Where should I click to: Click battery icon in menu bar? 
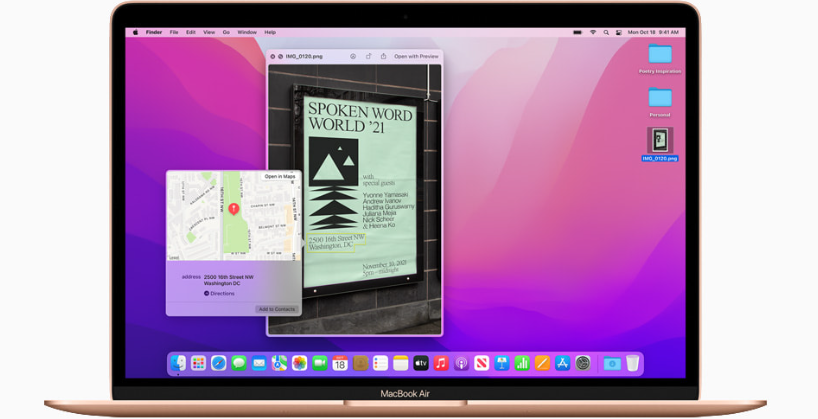[578, 32]
